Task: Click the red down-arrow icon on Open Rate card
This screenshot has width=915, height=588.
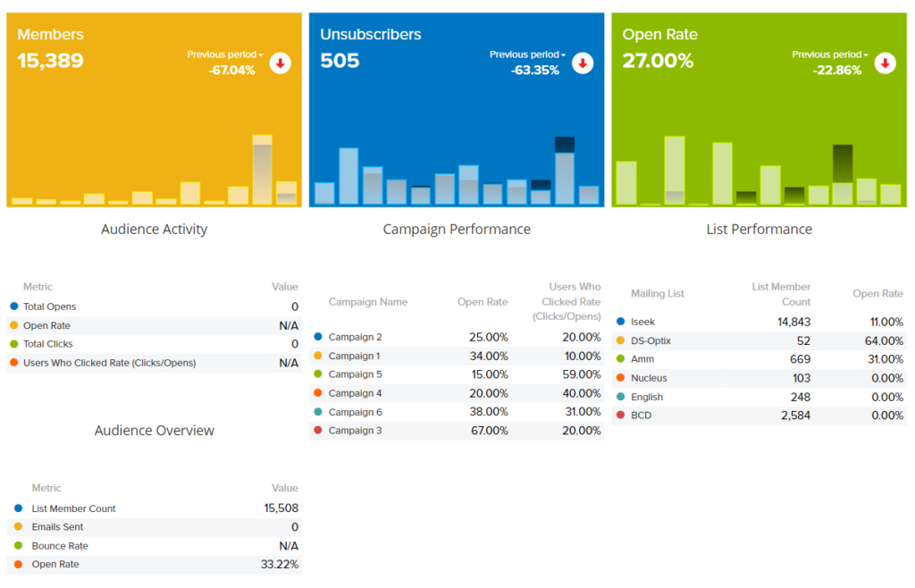Action: click(x=885, y=63)
